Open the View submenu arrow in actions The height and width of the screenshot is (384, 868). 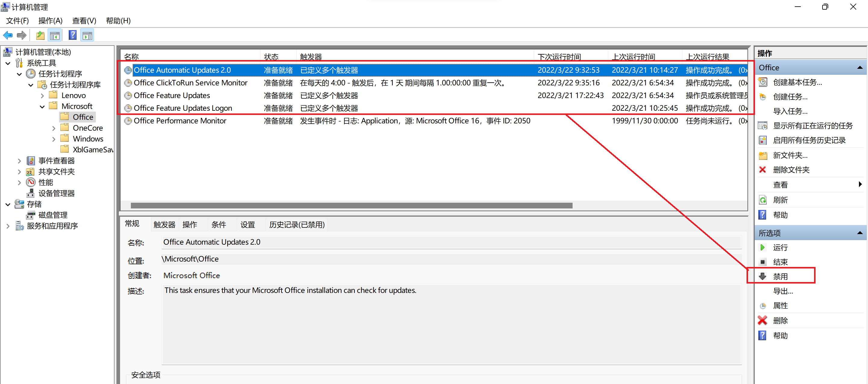coord(860,184)
